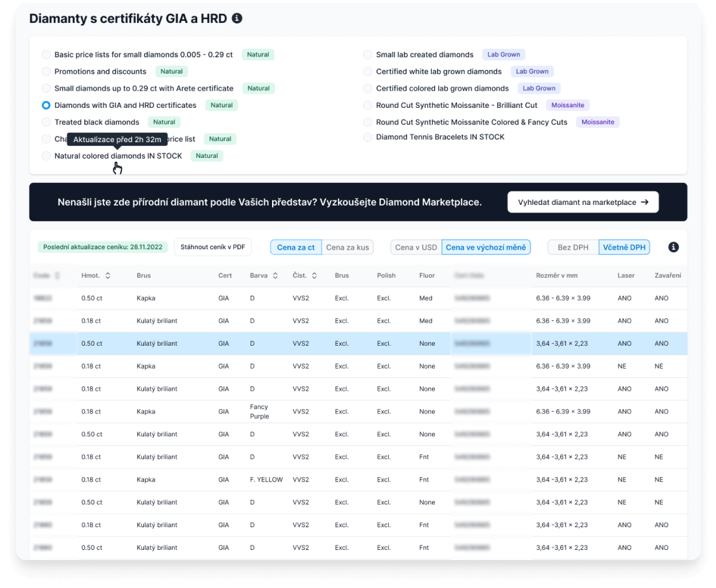The image size is (716, 588).
Task: Click info icon beside the page title
Action: click(x=237, y=18)
